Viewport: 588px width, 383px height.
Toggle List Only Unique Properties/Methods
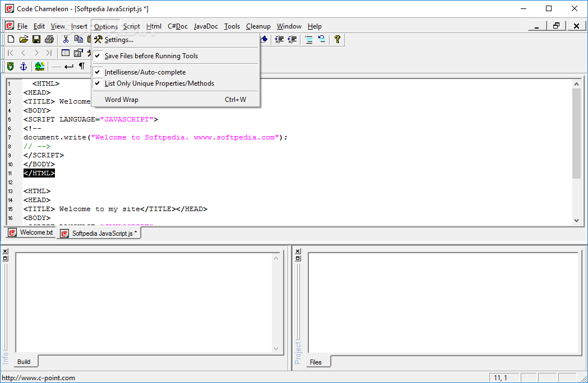[175, 83]
